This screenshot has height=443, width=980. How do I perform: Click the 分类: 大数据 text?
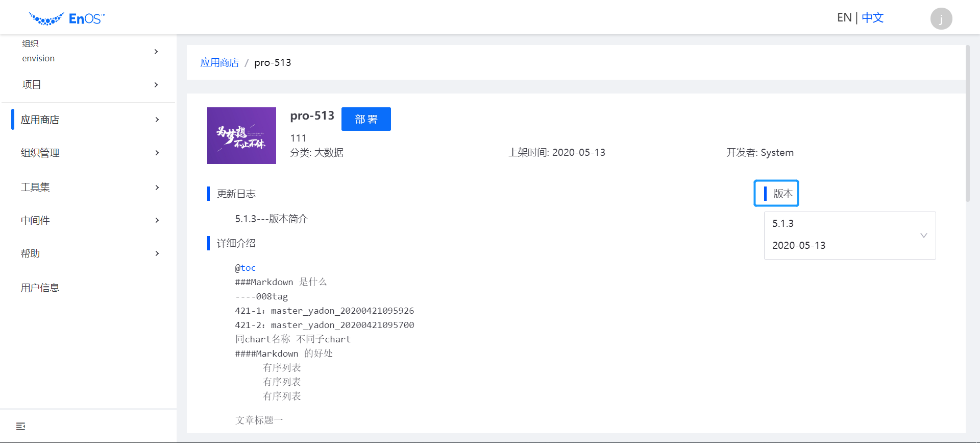[x=317, y=152]
